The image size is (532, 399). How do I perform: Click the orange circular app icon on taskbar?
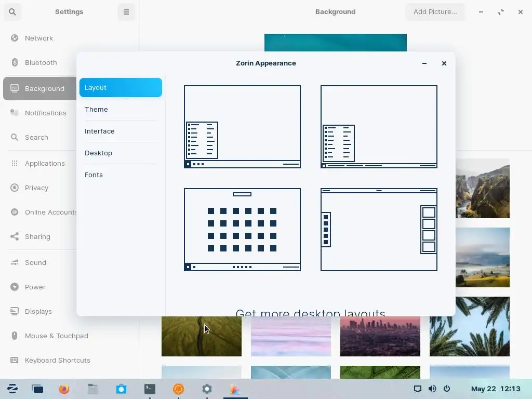pos(179,389)
